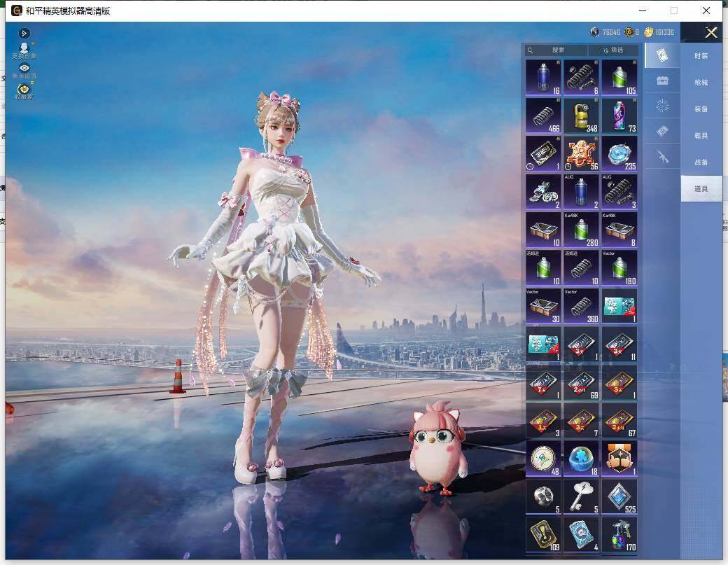Select the Vector spring item with count 360
The image size is (728, 565).
[581, 306]
